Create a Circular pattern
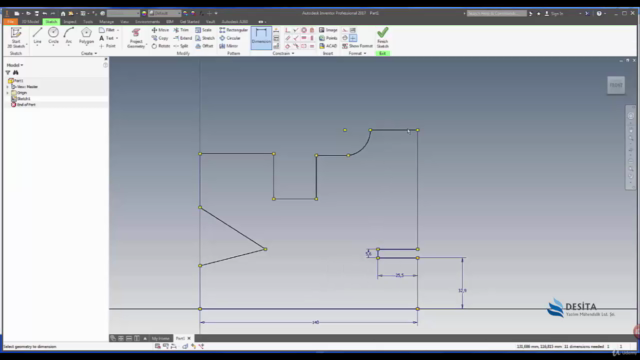Image resolution: width=640 pixels, height=360 pixels. (230, 38)
